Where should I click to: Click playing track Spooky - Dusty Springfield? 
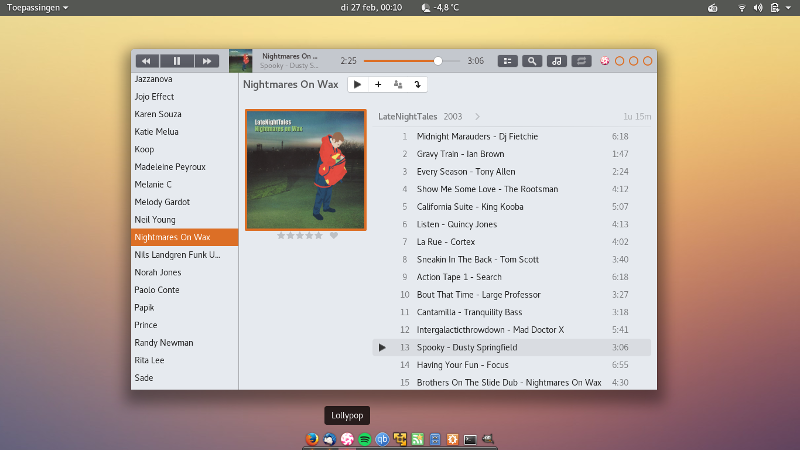pos(512,347)
